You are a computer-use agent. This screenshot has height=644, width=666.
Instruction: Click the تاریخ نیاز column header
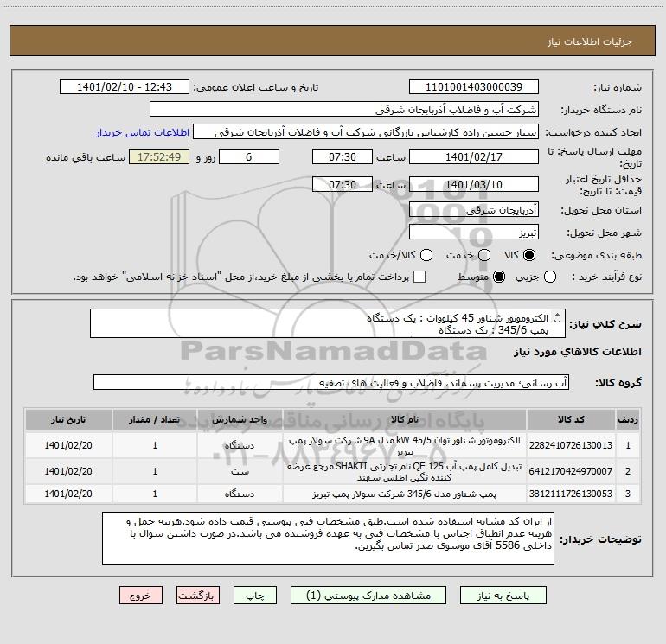point(68,419)
